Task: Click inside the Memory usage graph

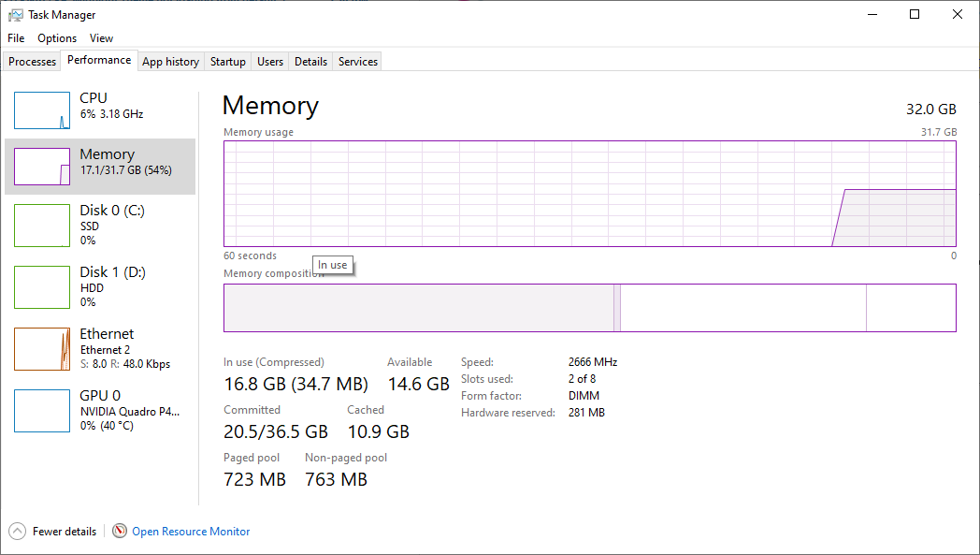Action: 589,194
